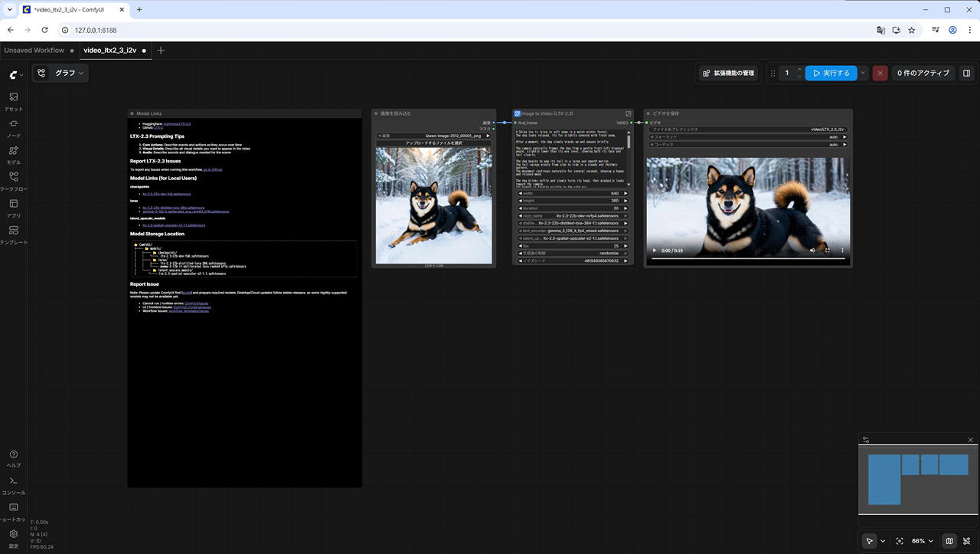The width and height of the screenshot is (980, 554).
Task: Click the video playback progress bar
Action: [x=748, y=259]
